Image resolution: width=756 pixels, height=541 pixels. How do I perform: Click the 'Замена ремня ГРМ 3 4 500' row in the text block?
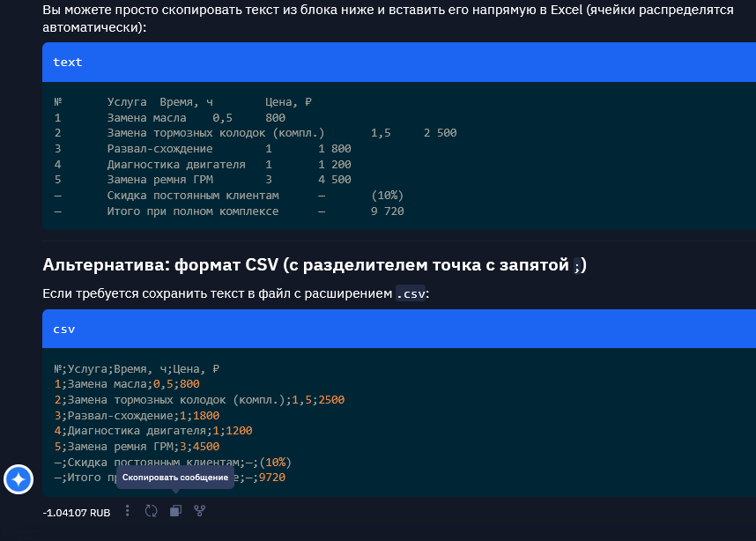pyautogui.click(x=203, y=180)
